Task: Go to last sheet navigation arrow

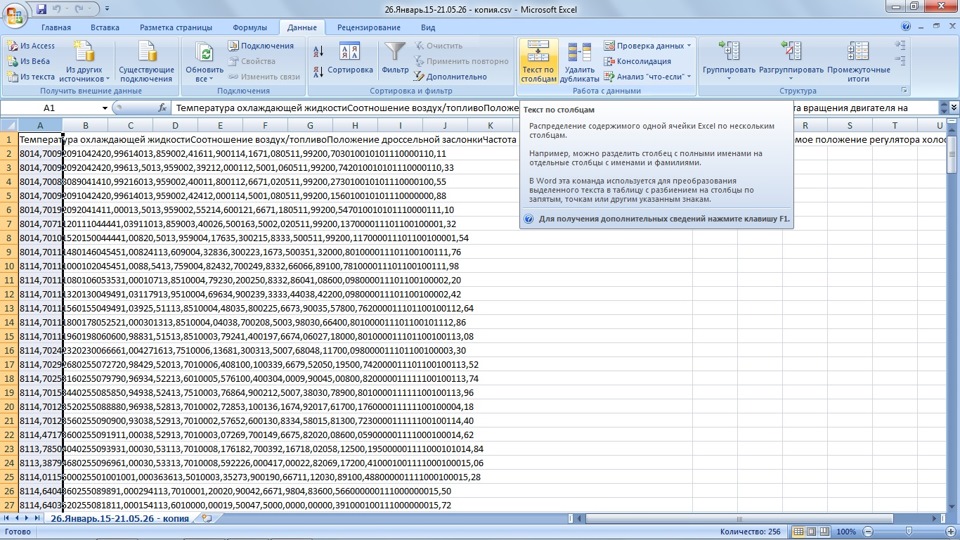Action: click(37, 519)
